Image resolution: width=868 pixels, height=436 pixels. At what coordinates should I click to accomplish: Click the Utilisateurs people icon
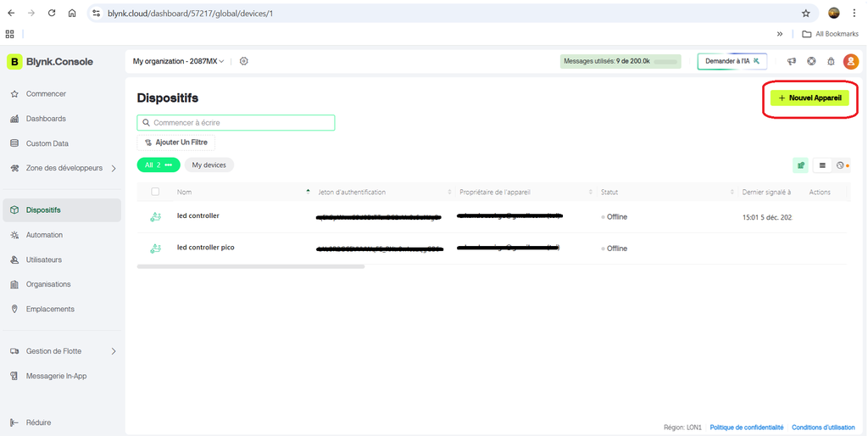pyautogui.click(x=14, y=260)
